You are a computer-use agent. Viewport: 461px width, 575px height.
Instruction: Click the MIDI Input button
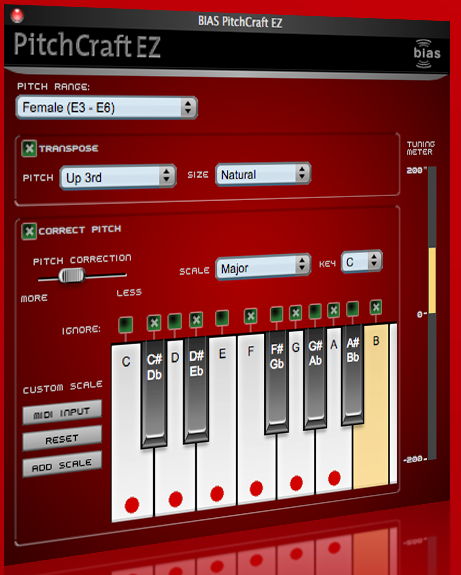[62, 413]
